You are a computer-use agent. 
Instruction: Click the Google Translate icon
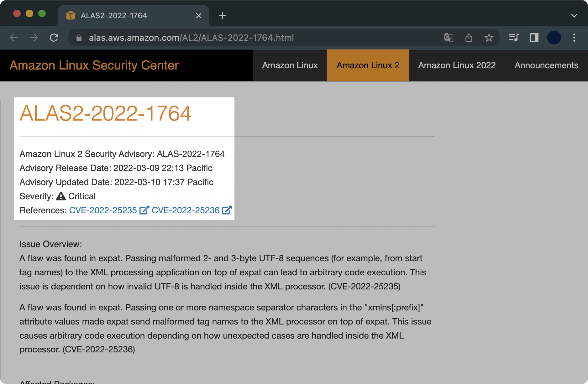(449, 38)
